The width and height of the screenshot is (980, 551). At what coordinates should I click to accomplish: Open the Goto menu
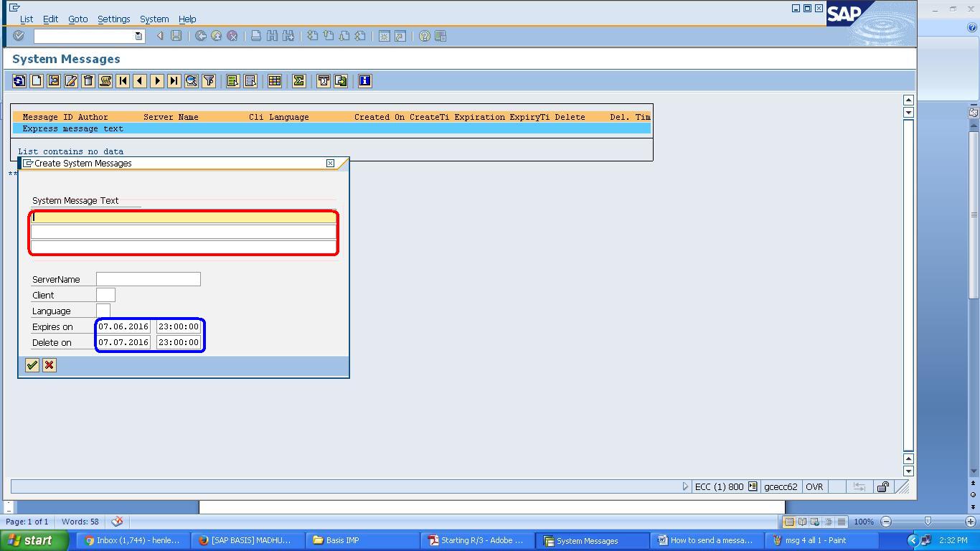77,19
